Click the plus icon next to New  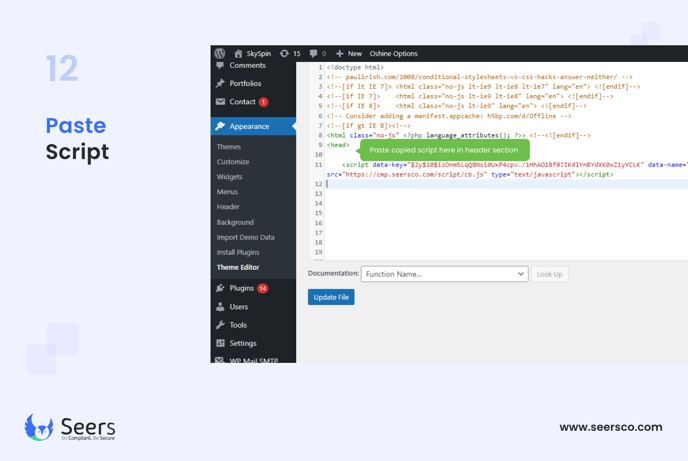(x=339, y=54)
